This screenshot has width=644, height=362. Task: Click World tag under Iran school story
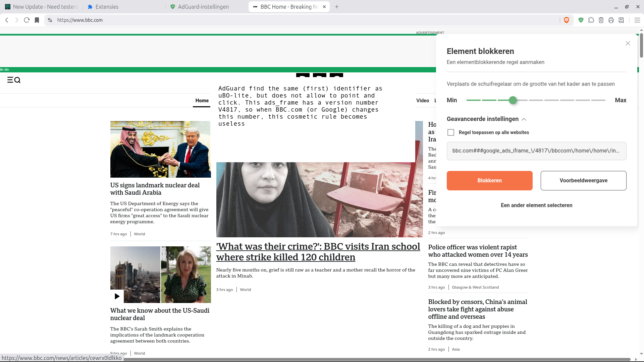[x=245, y=290]
